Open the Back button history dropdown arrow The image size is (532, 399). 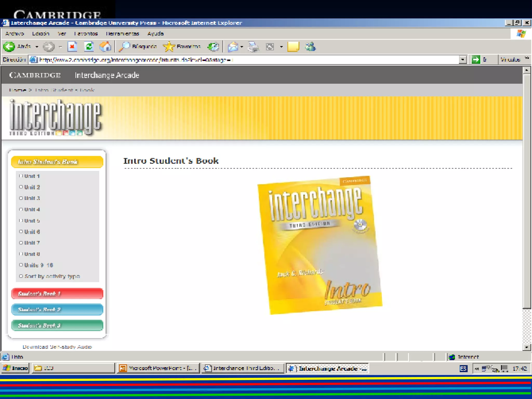click(x=37, y=47)
